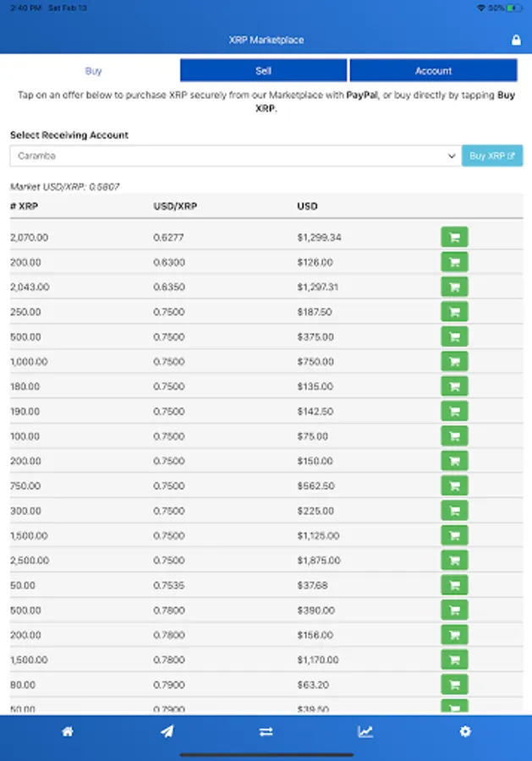Select the Buy tab
Screen dimensions: 532x761
click(93, 71)
